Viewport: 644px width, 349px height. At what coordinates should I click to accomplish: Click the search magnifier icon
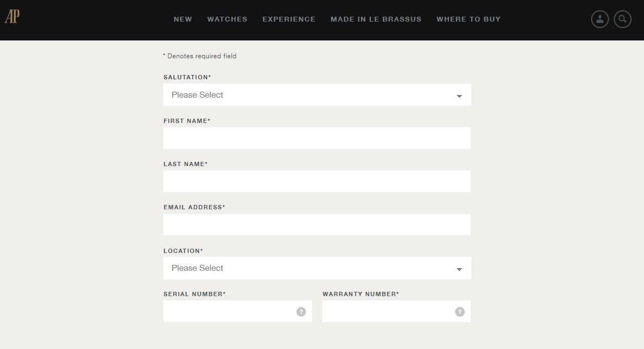point(622,19)
